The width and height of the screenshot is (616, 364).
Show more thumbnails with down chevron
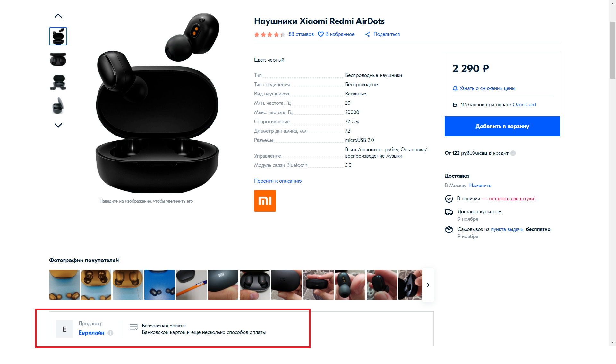tap(58, 125)
